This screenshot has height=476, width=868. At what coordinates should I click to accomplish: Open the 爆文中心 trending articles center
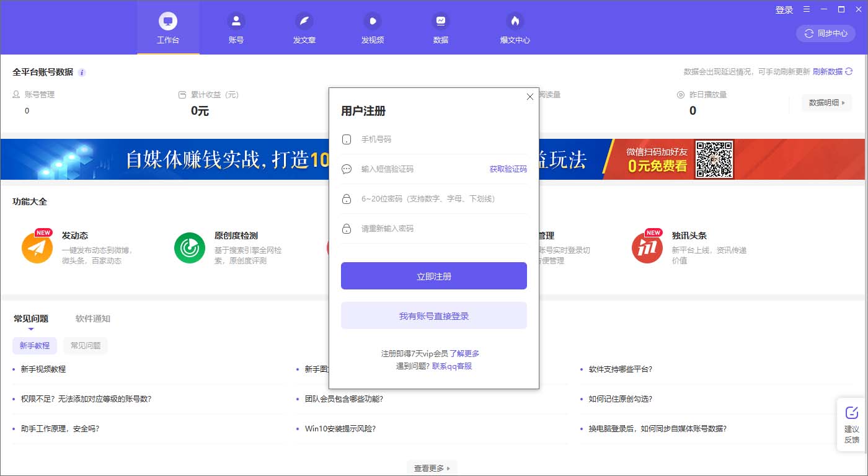(515, 27)
